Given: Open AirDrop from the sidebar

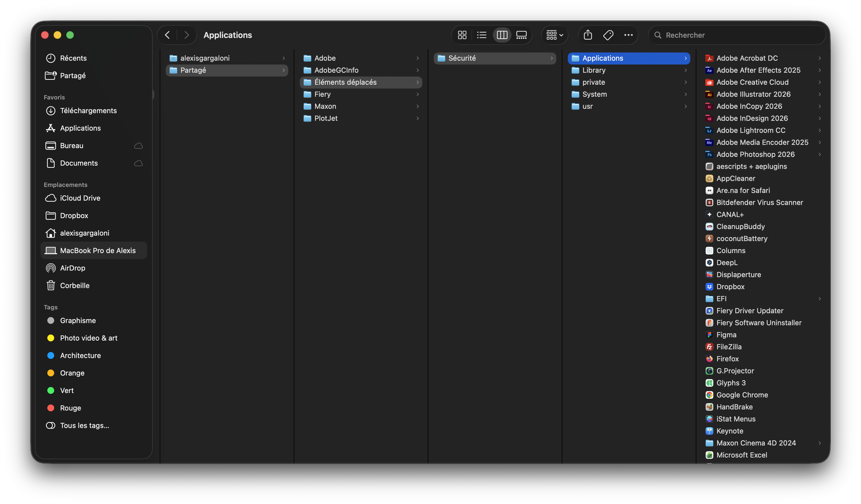Looking at the screenshot, I should click(x=72, y=268).
